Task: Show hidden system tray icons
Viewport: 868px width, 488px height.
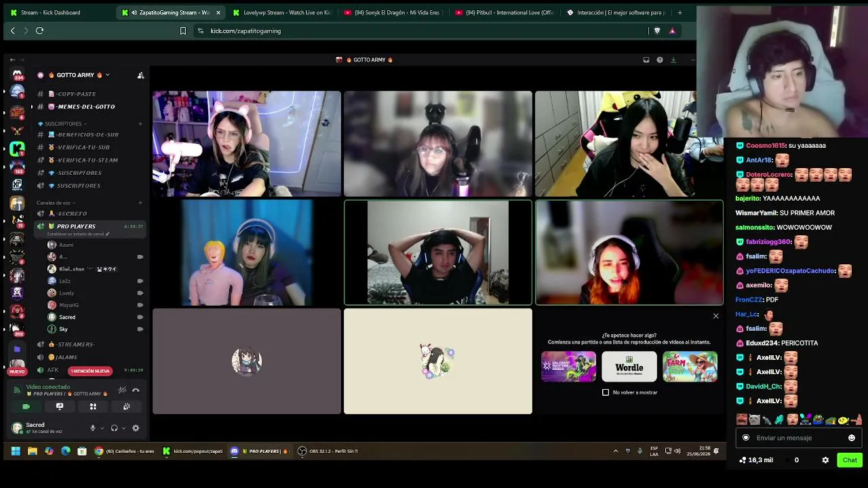Action: (x=616, y=451)
